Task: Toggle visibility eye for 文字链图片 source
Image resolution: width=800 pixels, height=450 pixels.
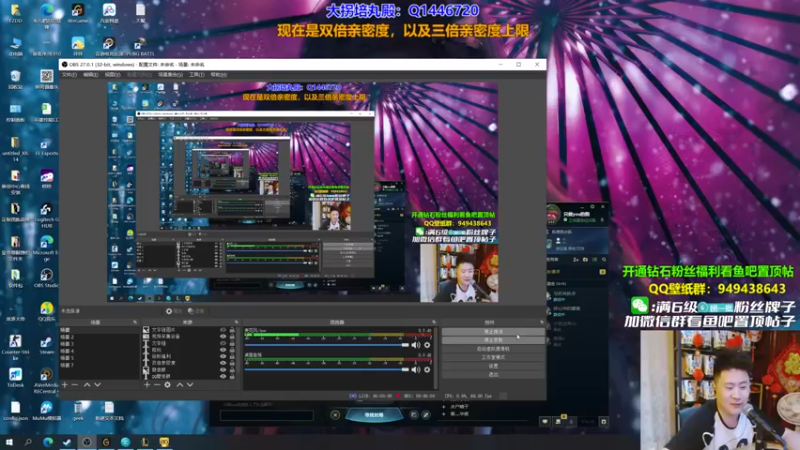Action: point(223,330)
